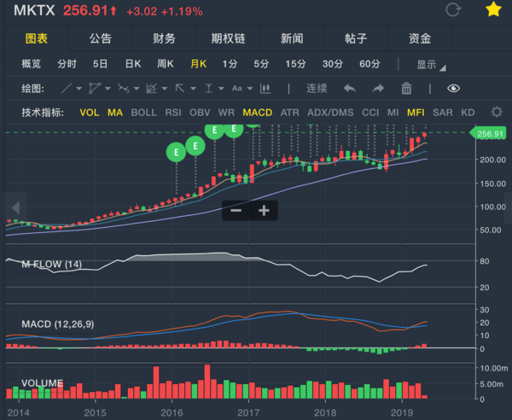Enable the ATR indicator

tap(289, 113)
